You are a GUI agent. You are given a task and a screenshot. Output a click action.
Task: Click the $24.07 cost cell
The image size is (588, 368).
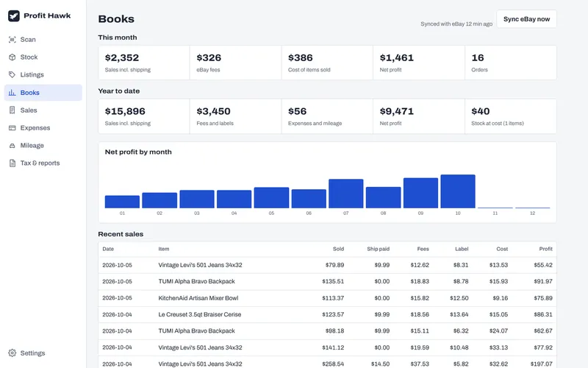coord(498,331)
